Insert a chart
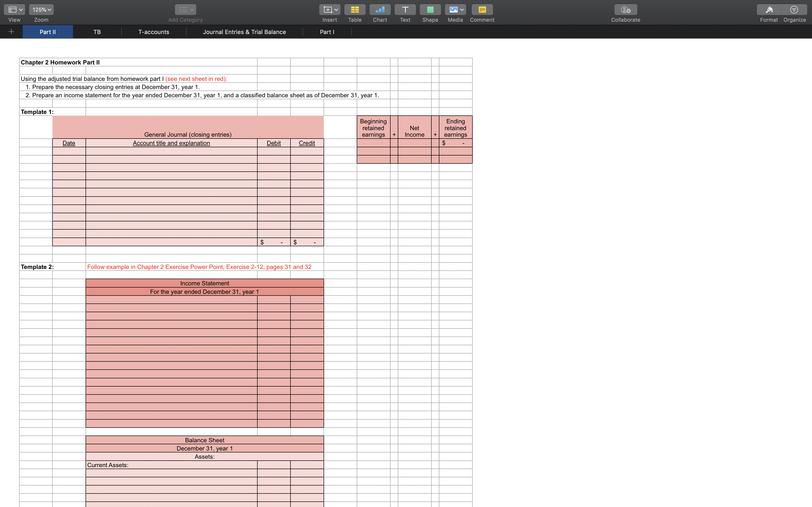The height and width of the screenshot is (507, 812). (x=379, y=10)
